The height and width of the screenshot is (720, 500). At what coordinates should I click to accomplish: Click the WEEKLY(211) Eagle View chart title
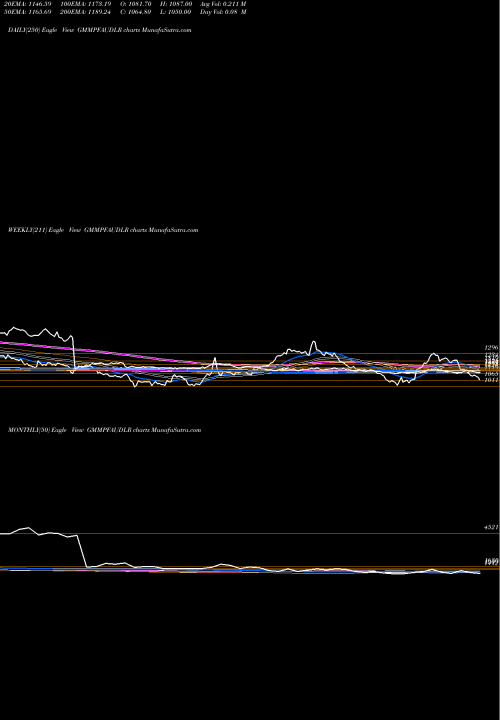[103, 230]
